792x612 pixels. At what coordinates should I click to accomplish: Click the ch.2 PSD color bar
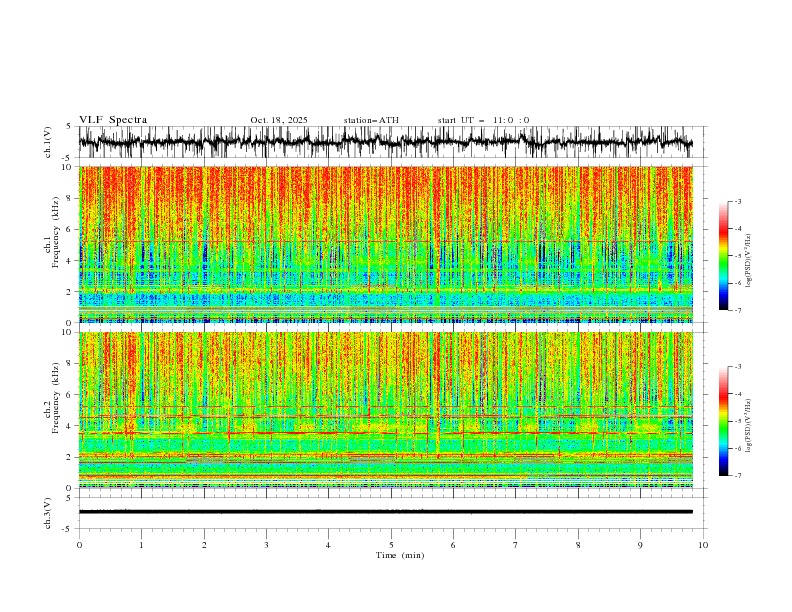pyautogui.click(x=723, y=421)
